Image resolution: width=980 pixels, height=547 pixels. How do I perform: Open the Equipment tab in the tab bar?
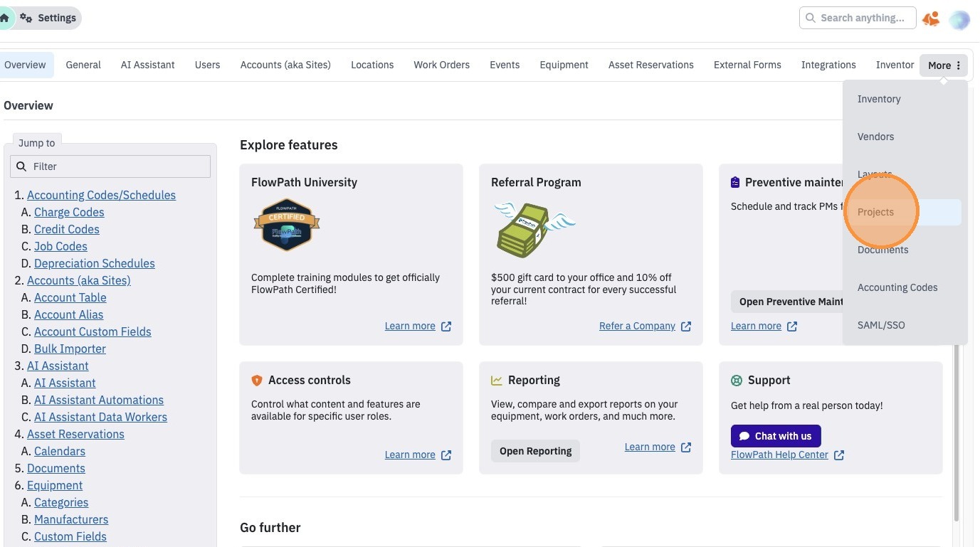click(x=564, y=65)
